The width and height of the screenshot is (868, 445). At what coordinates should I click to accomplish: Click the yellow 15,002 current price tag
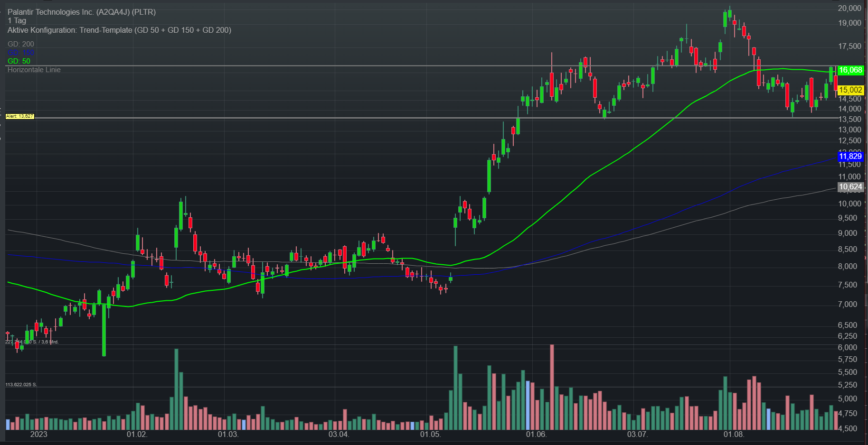click(850, 90)
